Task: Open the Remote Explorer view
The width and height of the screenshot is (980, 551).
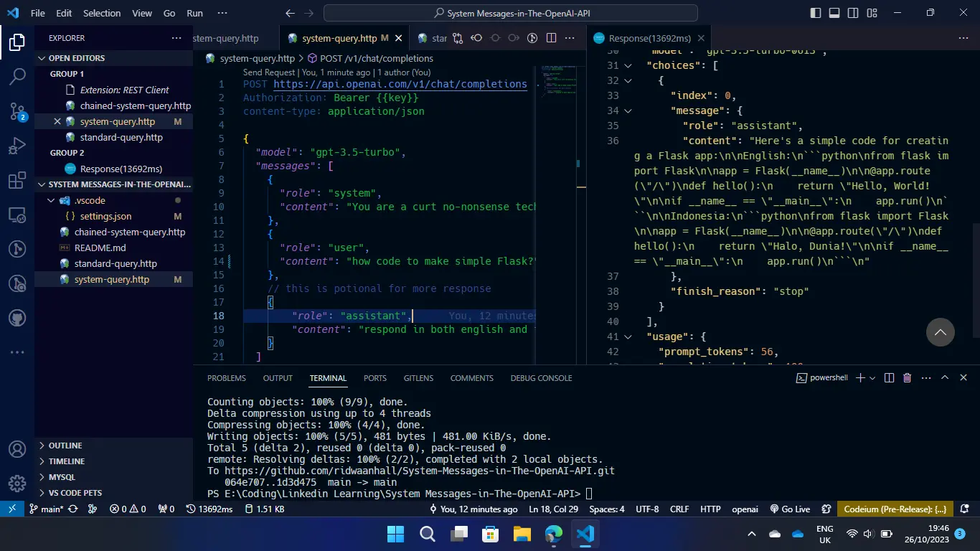Action: tap(17, 215)
